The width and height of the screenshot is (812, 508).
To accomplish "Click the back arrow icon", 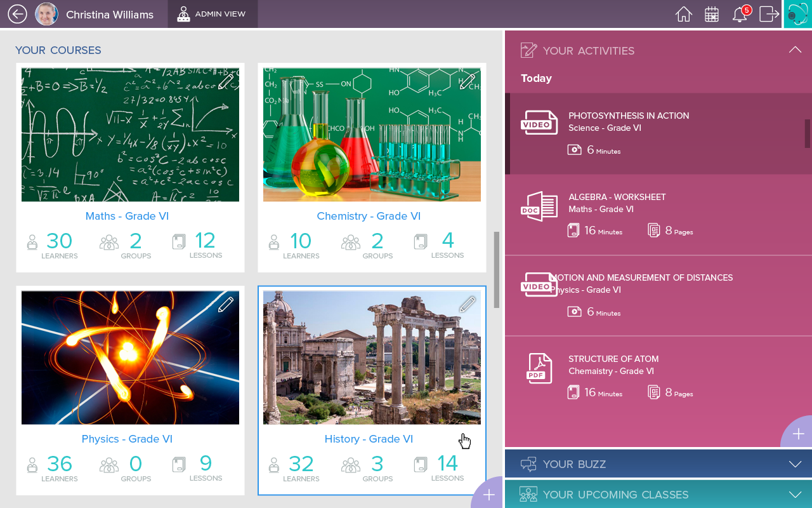I will pyautogui.click(x=17, y=14).
